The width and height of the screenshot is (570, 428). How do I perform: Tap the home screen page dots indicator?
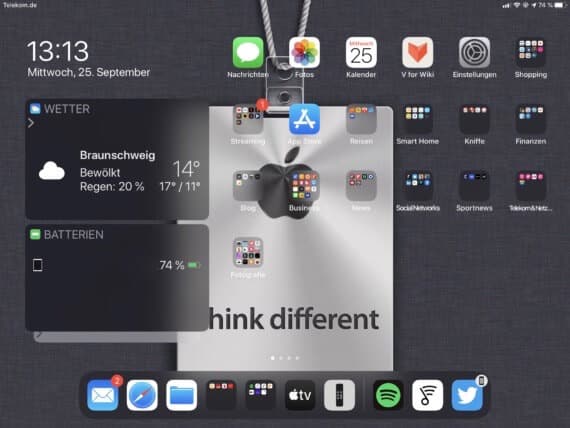coord(285,358)
